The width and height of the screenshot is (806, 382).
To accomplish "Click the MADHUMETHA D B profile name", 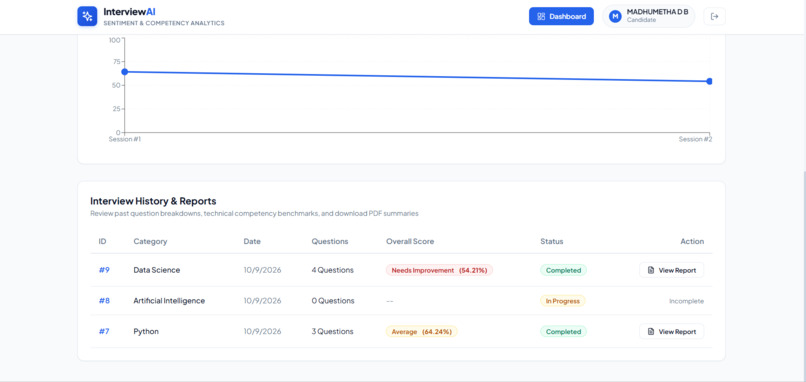I will coord(657,12).
